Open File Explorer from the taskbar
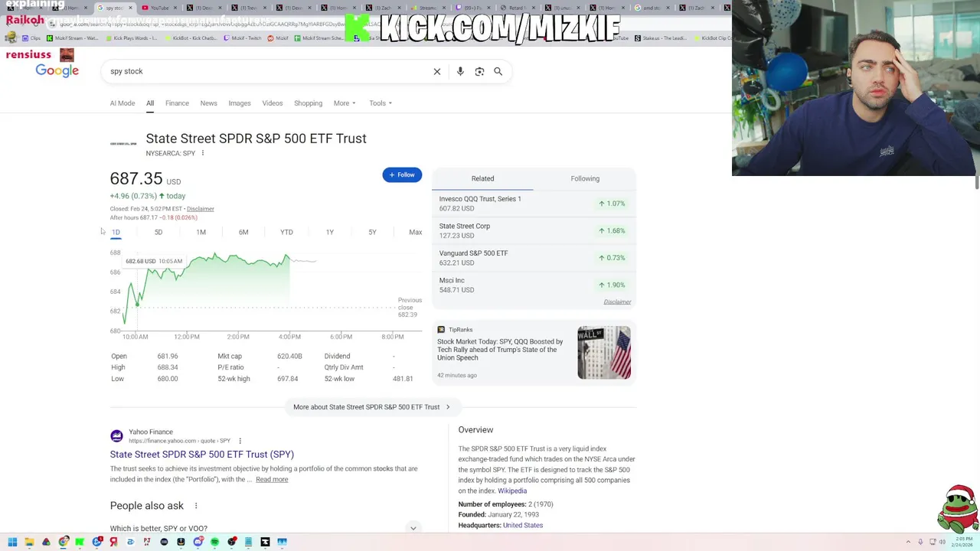 tap(29, 542)
